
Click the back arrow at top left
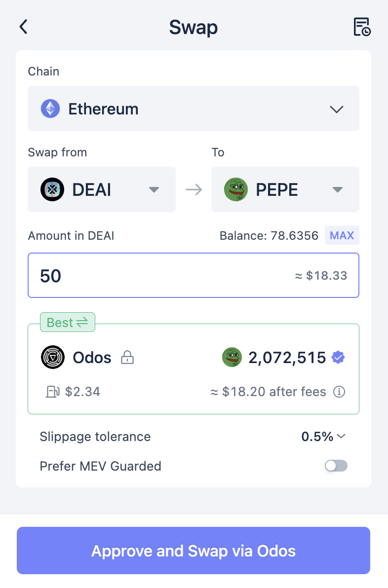pos(23,27)
